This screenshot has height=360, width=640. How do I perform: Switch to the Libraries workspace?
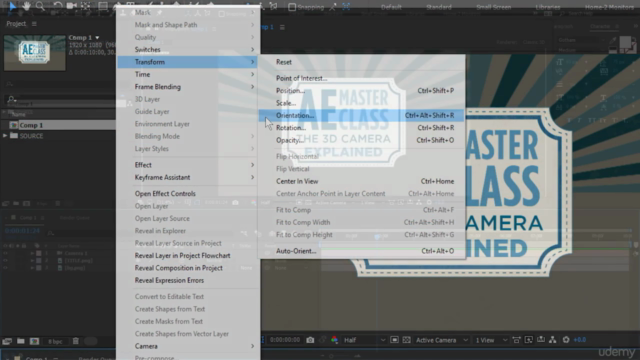(x=548, y=7)
